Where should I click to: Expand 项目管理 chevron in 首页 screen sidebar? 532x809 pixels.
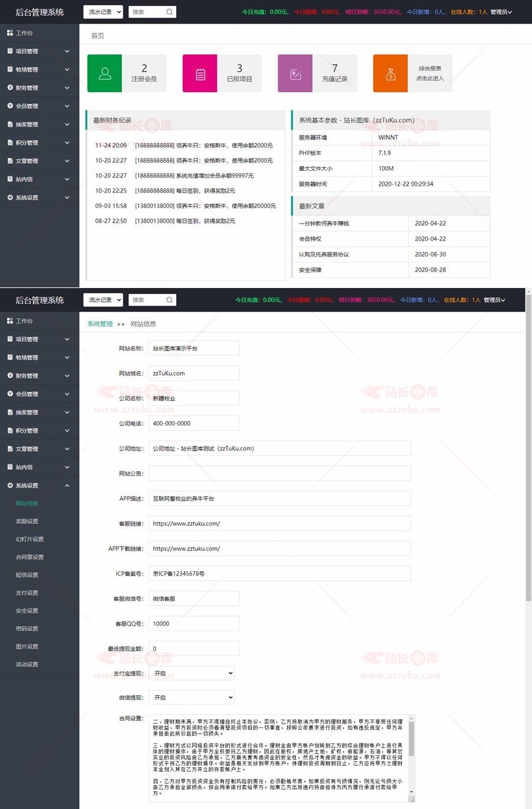tap(67, 51)
